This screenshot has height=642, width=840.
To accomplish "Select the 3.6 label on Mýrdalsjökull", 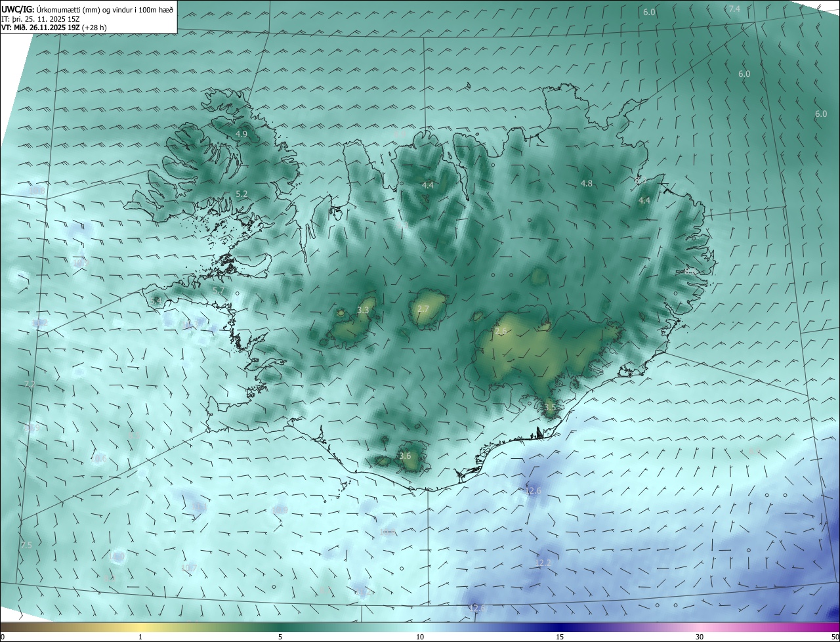I will [405, 456].
